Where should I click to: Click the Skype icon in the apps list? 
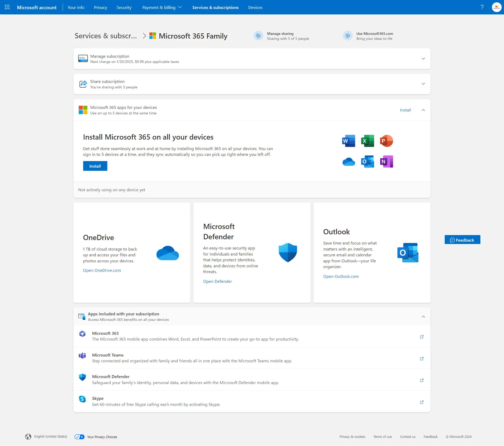[x=82, y=399]
